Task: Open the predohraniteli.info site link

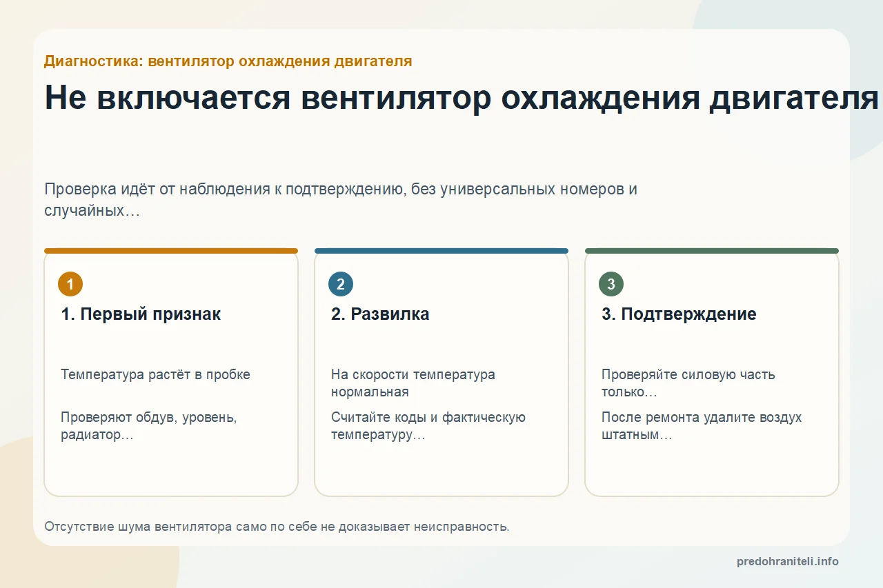Action: [788, 561]
